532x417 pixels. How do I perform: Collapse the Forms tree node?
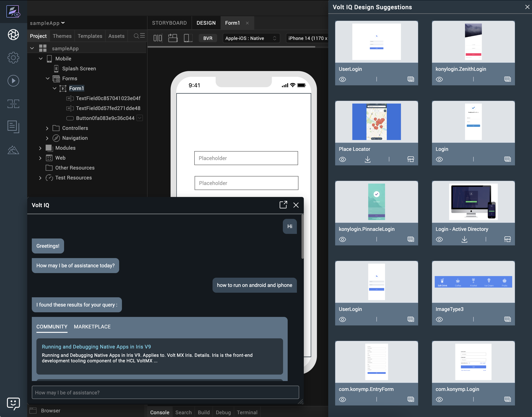[47, 79]
